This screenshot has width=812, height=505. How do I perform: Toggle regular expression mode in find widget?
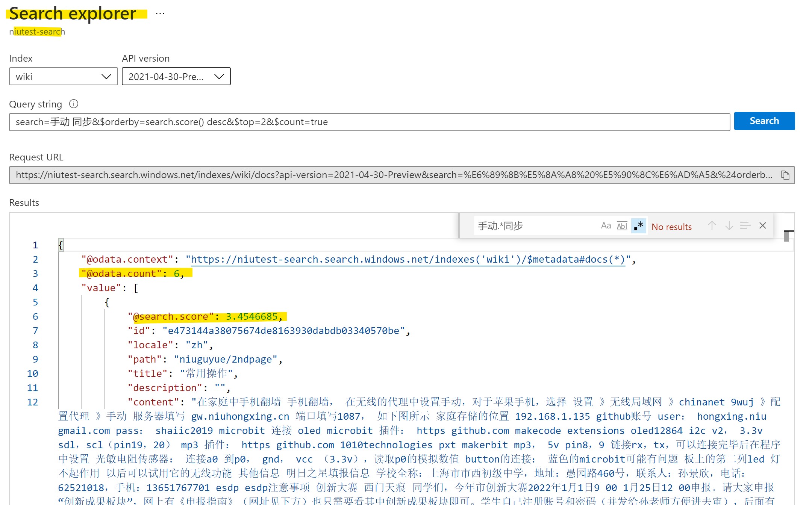(639, 226)
